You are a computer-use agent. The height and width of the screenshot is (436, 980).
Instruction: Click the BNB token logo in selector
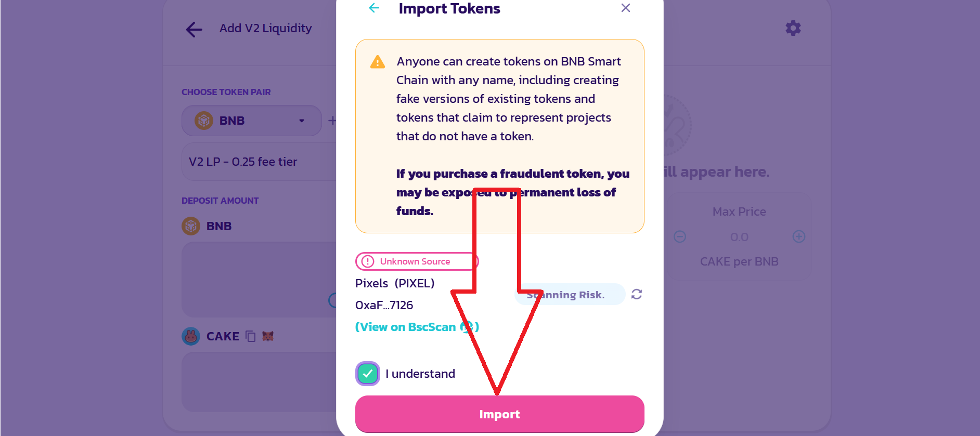coord(204,121)
